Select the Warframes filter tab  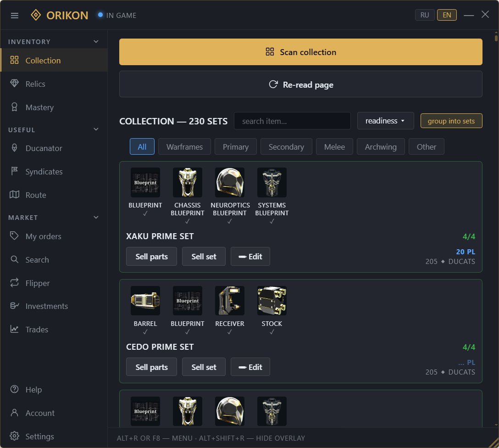[184, 146]
